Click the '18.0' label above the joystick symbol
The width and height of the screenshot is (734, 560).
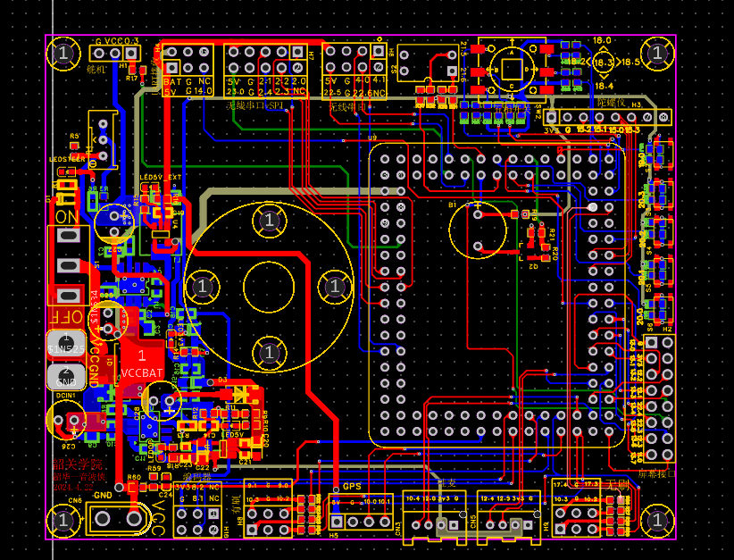(x=602, y=41)
